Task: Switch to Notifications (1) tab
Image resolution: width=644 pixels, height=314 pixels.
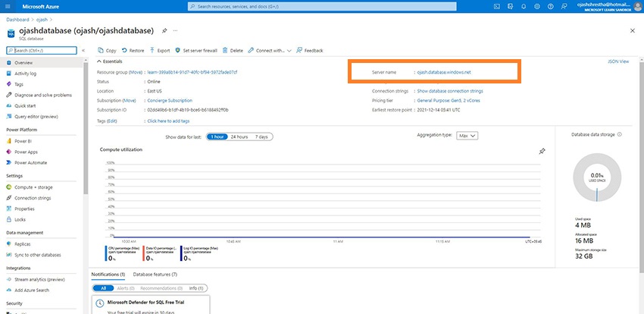Action: (x=108, y=274)
